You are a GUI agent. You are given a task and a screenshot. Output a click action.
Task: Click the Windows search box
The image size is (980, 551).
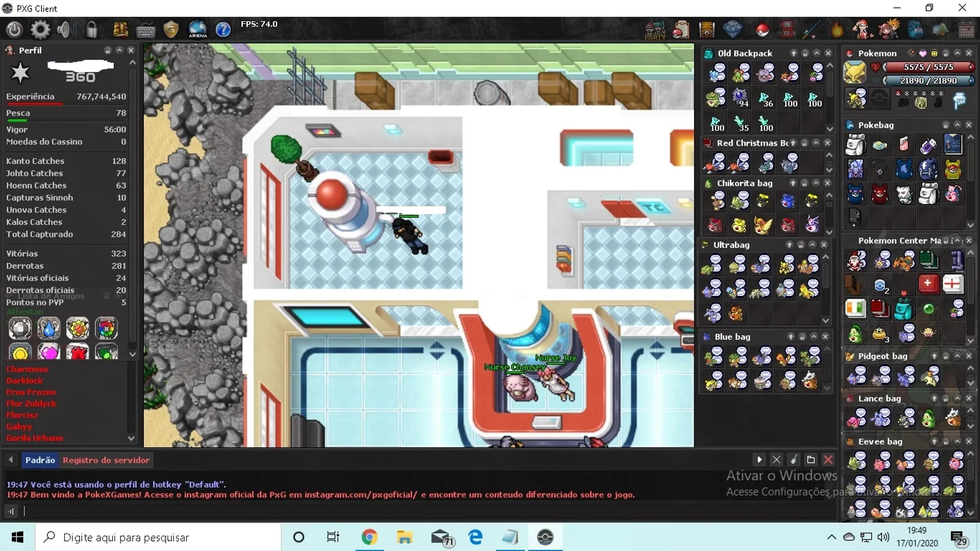pos(158,537)
